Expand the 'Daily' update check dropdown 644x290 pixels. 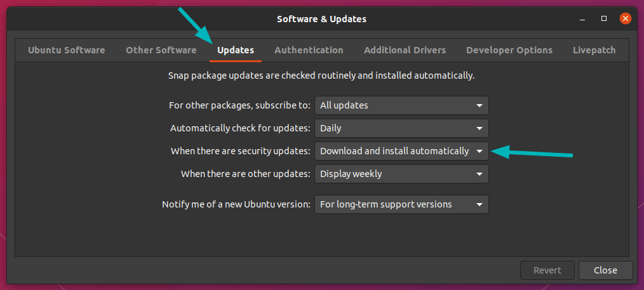coord(401,128)
